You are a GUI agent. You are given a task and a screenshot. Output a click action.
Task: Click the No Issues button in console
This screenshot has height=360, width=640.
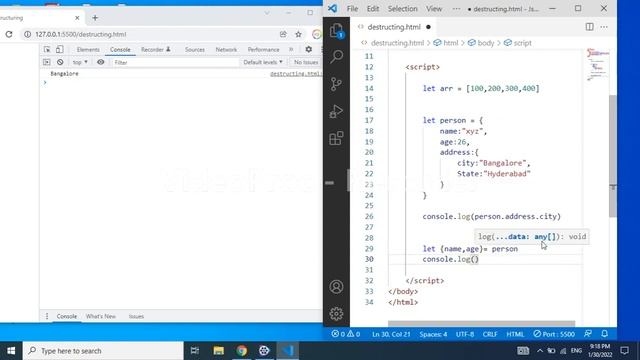(306, 62)
